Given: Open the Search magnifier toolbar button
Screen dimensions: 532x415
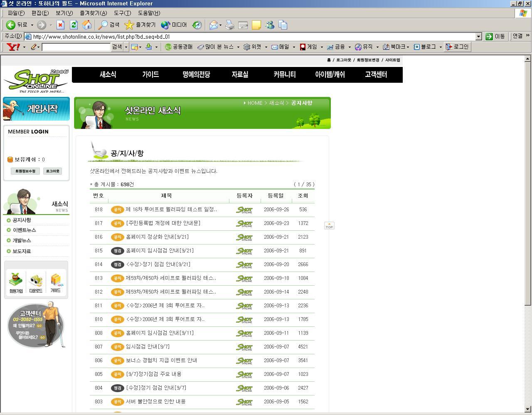Looking at the screenshot, I should coord(109,25).
